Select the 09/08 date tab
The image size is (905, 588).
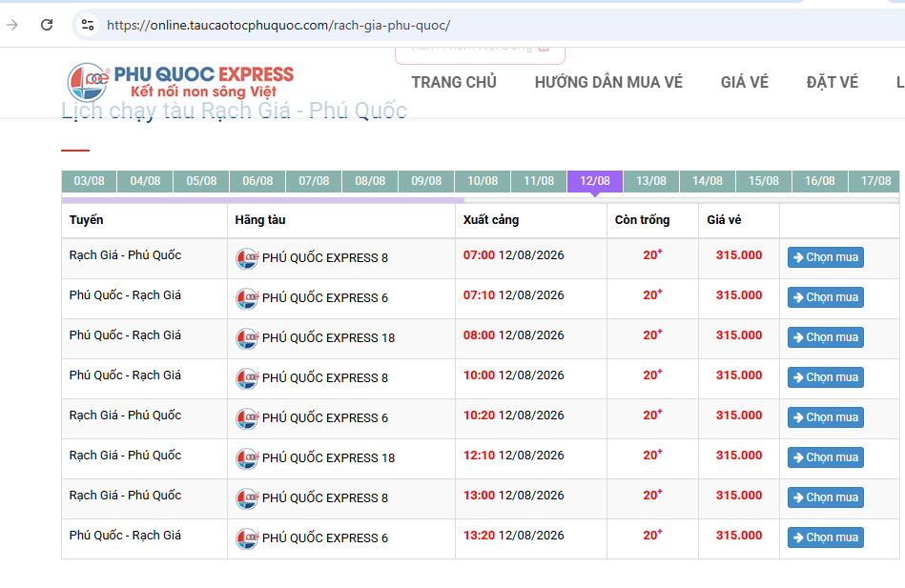pos(426,181)
